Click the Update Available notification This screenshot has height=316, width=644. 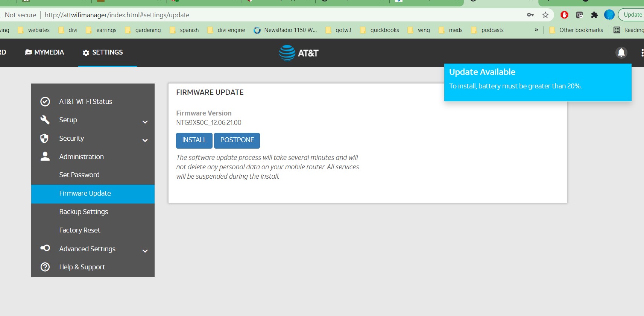click(x=538, y=82)
